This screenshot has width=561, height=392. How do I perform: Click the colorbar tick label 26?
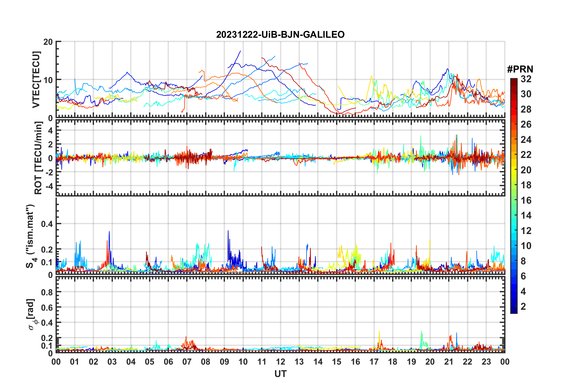pos(526,124)
